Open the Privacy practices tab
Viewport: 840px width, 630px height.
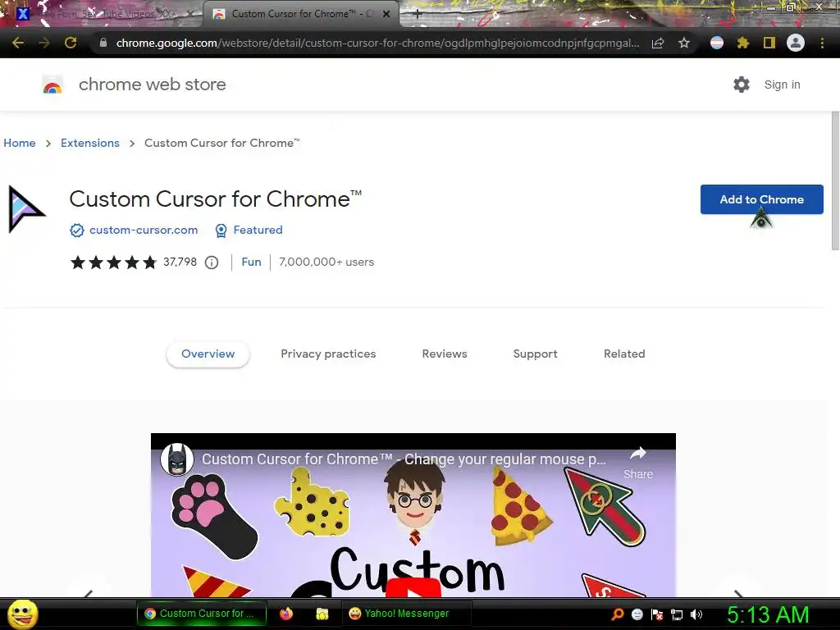[328, 354]
